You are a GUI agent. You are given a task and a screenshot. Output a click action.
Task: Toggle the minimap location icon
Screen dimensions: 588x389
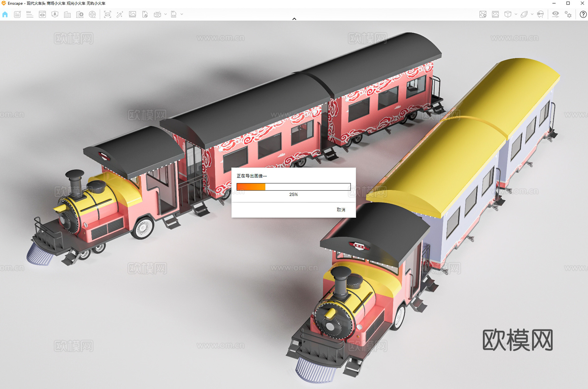point(483,14)
